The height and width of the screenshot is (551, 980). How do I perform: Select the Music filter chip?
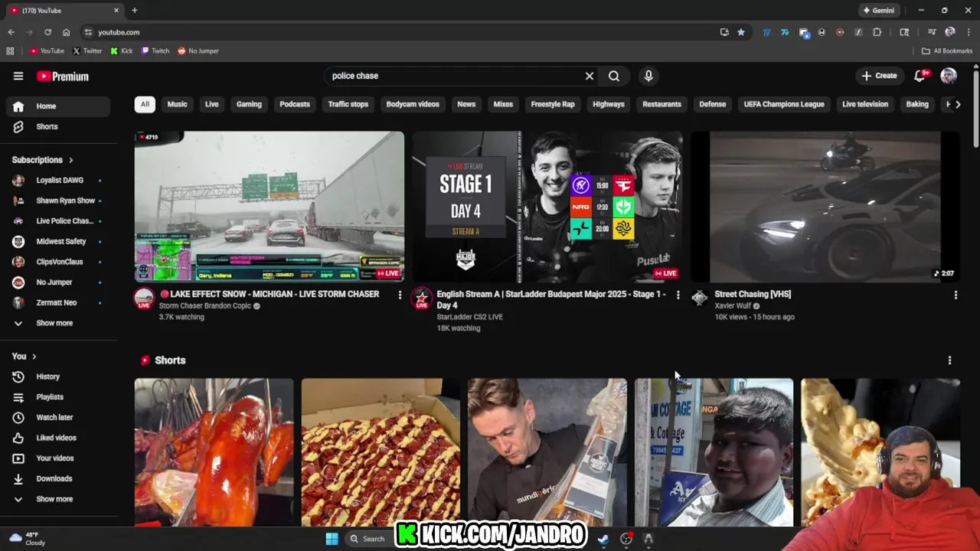[177, 104]
